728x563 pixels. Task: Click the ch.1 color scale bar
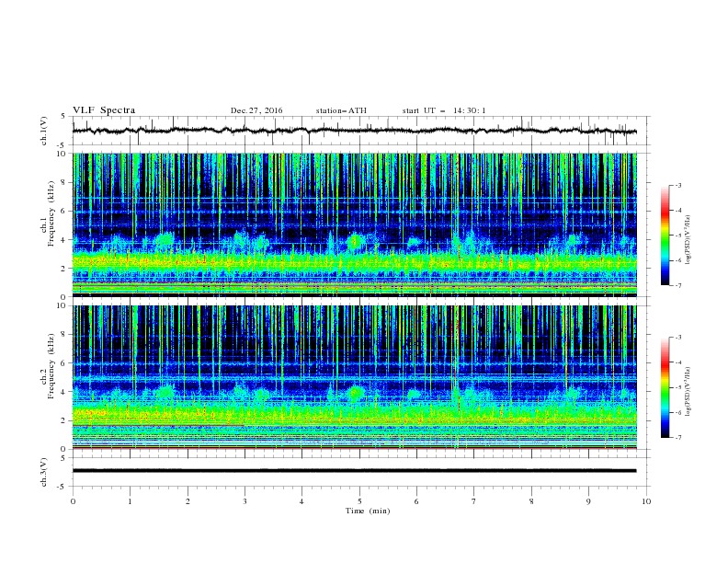coord(665,236)
